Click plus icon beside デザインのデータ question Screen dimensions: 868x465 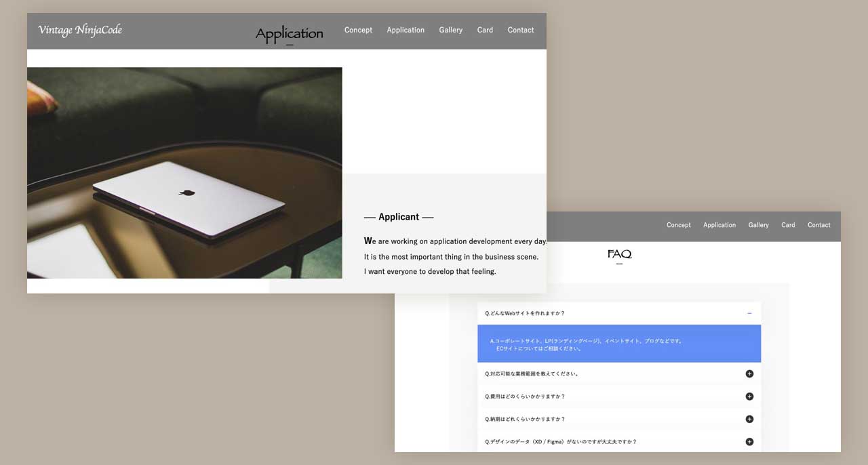click(x=749, y=442)
